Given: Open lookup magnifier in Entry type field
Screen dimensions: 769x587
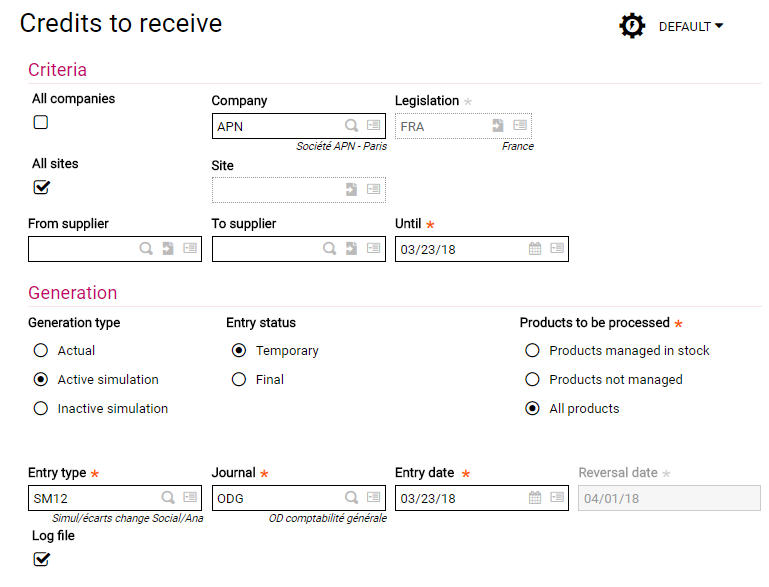Looking at the screenshot, I should pos(168,498).
